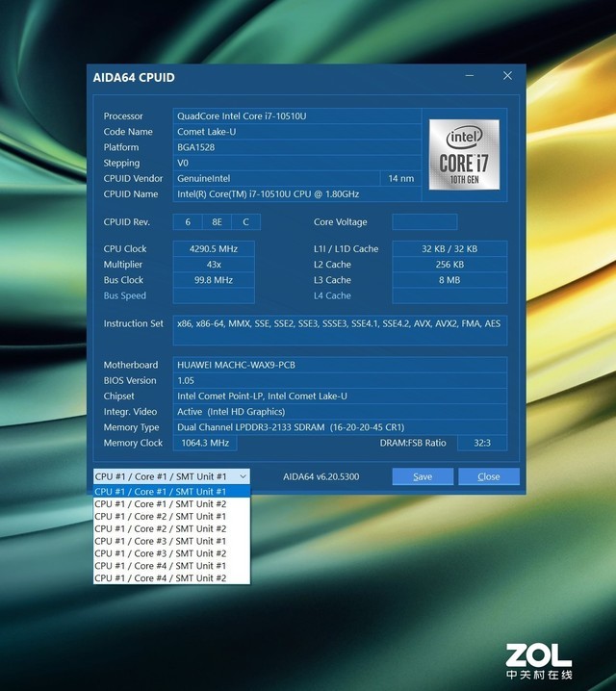Click the HUAWEI MACHC-WAX9-PCB motherboard value
Viewport: 616px width, 691px height.
pyautogui.click(x=340, y=365)
